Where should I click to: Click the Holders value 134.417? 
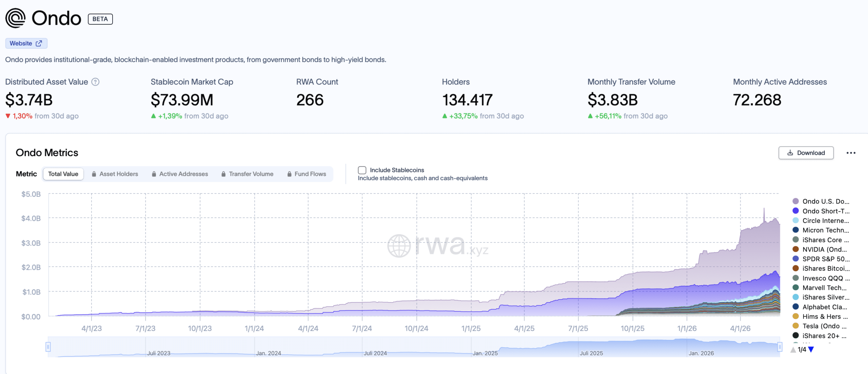(467, 100)
